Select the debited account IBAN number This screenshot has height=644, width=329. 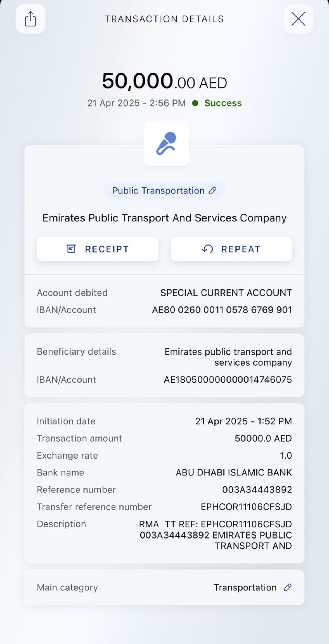(x=222, y=310)
